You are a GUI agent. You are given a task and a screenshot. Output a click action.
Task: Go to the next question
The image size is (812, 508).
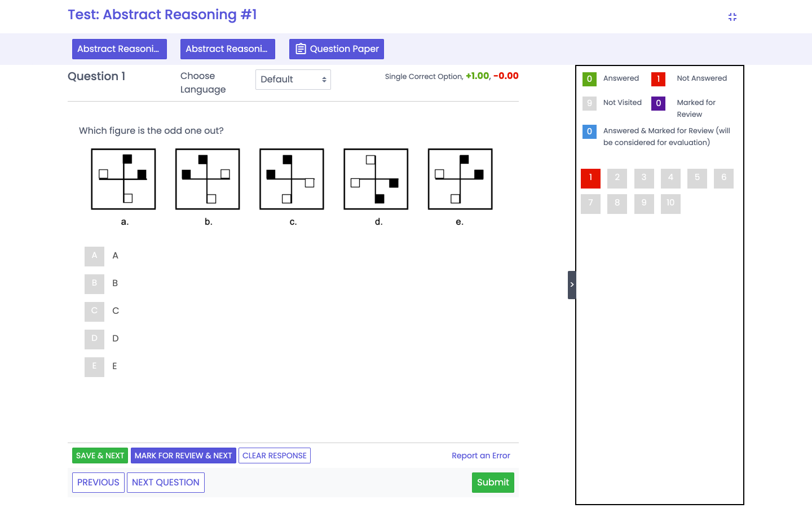click(x=165, y=483)
